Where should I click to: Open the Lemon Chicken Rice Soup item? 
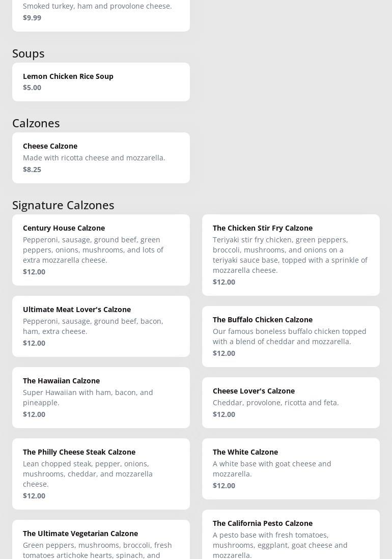tap(101, 81)
